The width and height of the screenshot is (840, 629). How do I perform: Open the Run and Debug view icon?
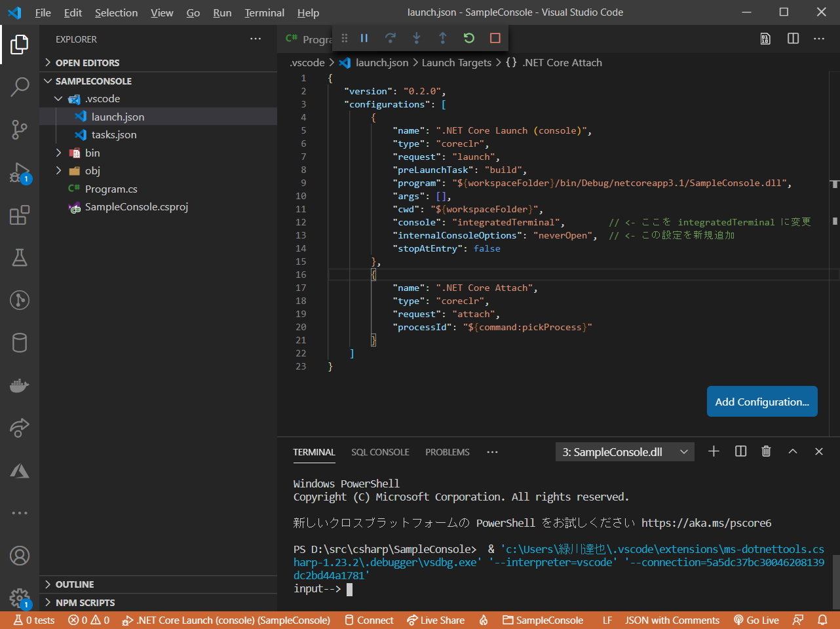pos(20,172)
